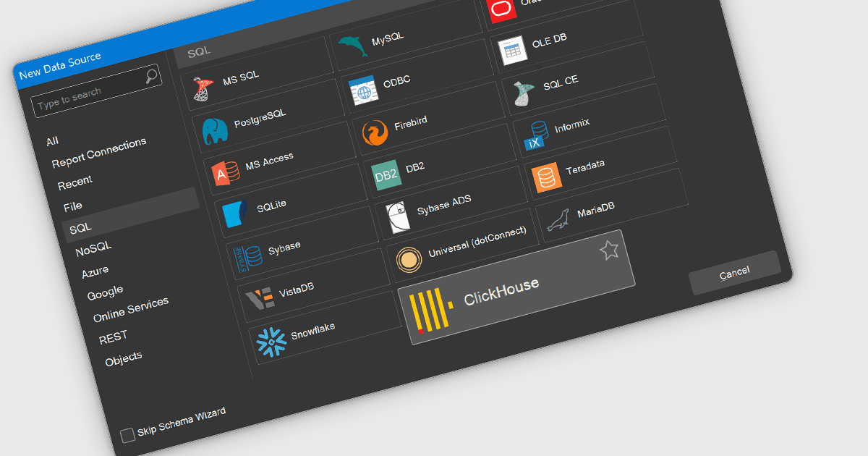Screen dimensions: 868x456
Task: Select the Universal dotConnect circle icon
Action: point(408,259)
